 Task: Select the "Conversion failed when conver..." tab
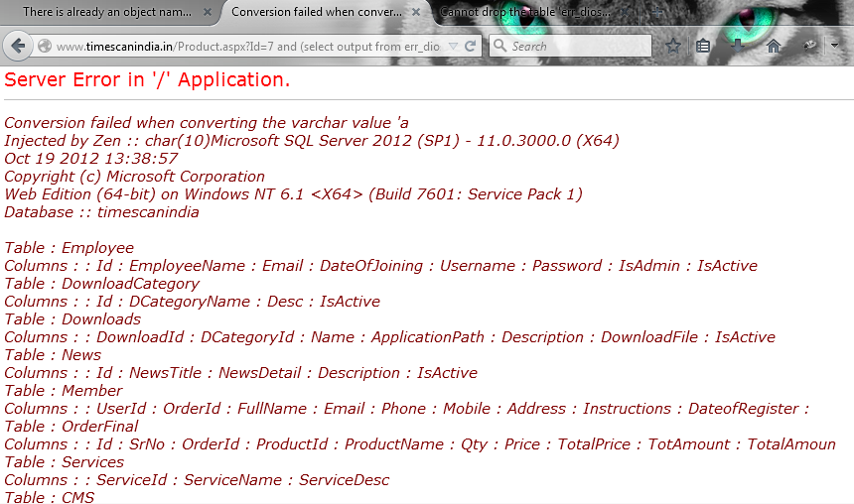point(316,13)
